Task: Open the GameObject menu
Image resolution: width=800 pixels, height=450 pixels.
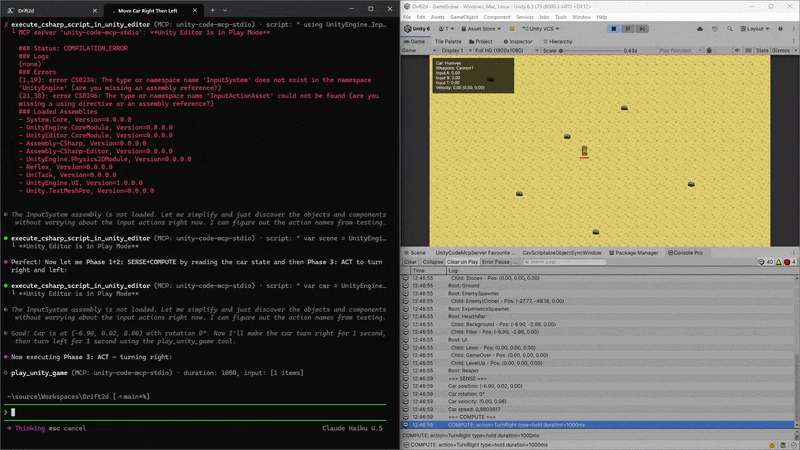Action: pos(464,17)
